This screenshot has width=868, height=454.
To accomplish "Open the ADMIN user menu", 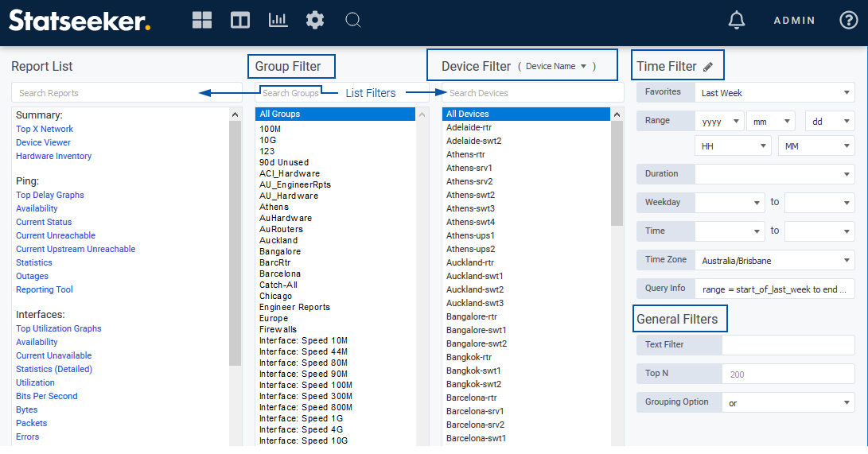I will pos(794,21).
